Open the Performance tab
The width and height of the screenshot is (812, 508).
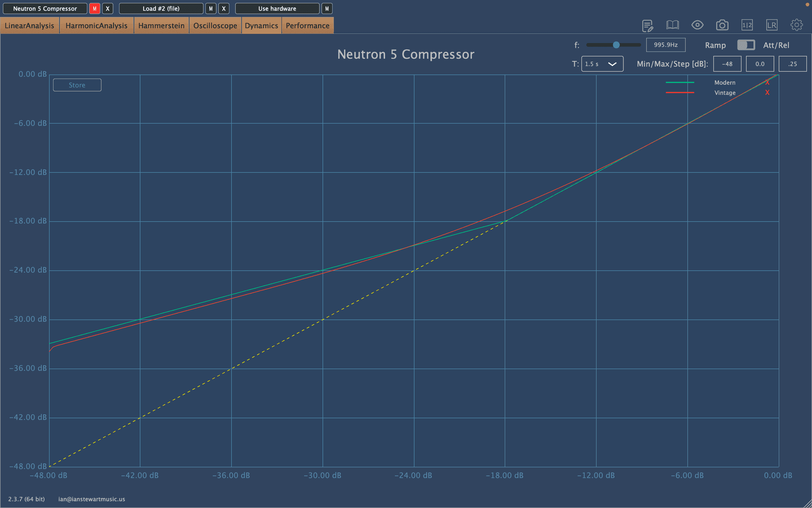tap(308, 26)
